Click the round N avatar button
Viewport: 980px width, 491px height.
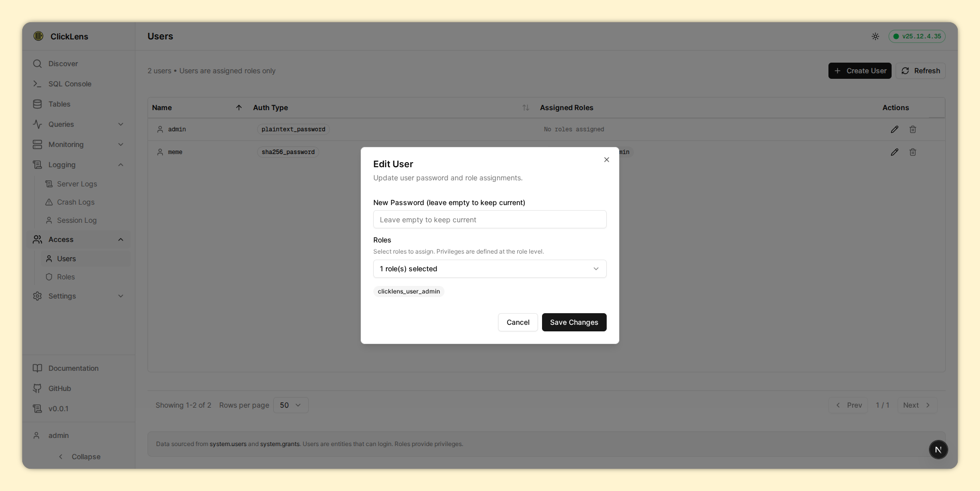[938, 450]
